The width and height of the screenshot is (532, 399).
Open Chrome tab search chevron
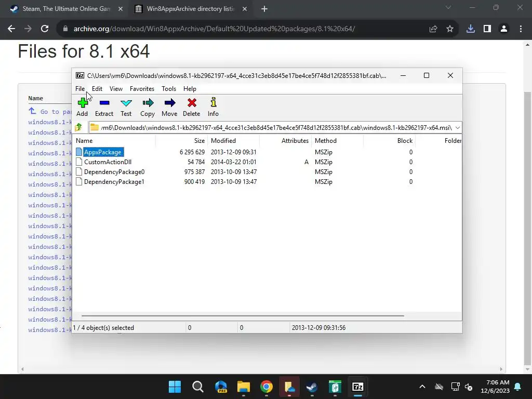(448, 7)
